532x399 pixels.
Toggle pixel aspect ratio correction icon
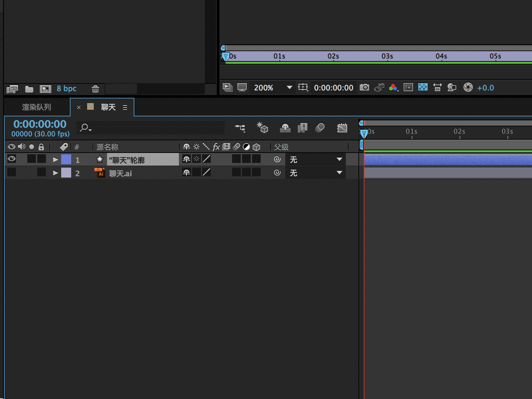[x=438, y=87]
